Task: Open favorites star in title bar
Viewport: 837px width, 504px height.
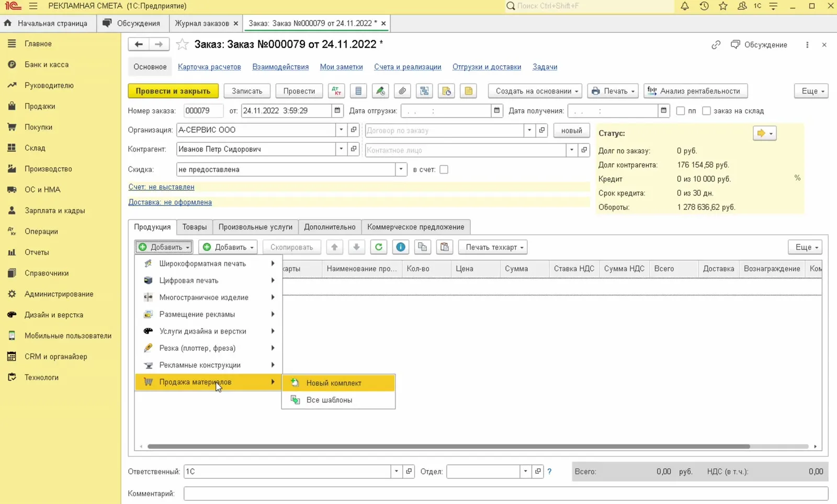Action: click(x=723, y=6)
